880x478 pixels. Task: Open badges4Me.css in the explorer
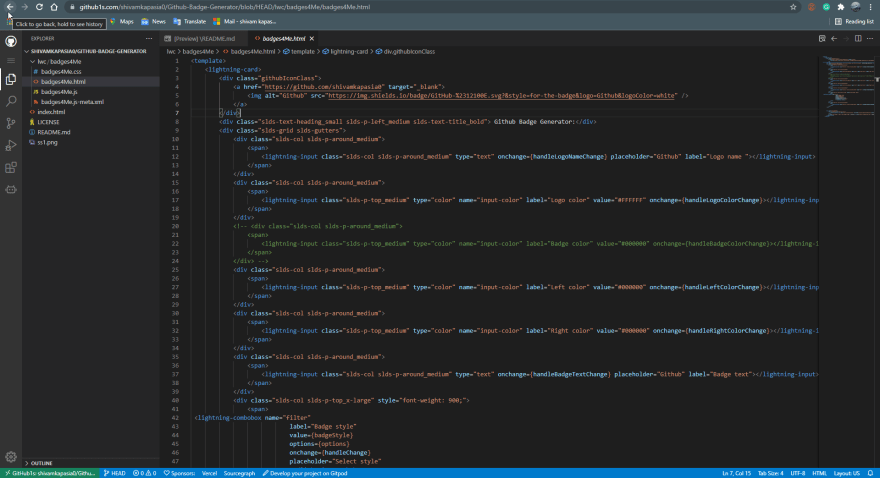tap(61, 71)
